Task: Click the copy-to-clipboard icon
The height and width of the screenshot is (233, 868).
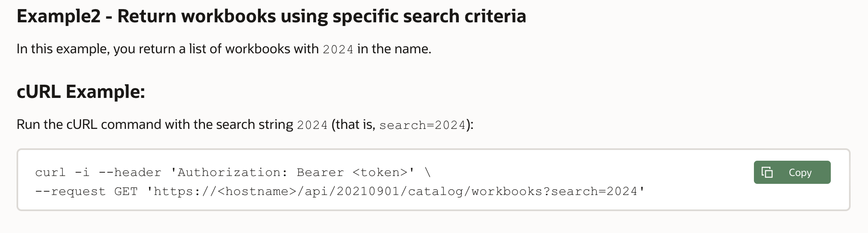Action: (767, 172)
